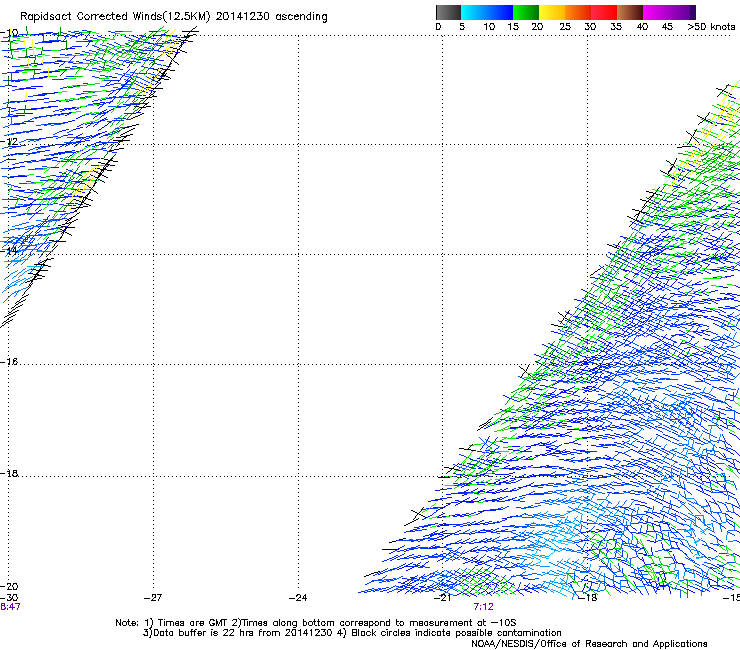Click the 8:47 swath time label
740x650 pixels.
point(10,607)
